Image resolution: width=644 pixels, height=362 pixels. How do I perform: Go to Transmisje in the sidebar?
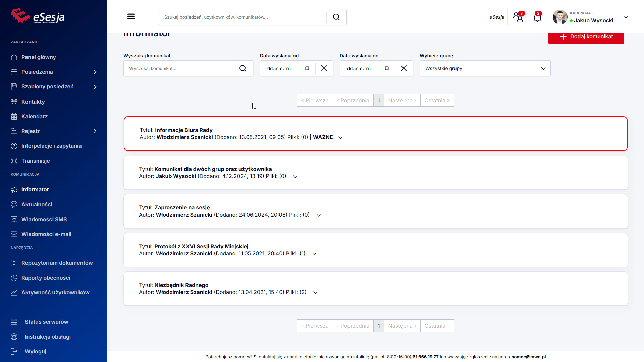coord(36,161)
